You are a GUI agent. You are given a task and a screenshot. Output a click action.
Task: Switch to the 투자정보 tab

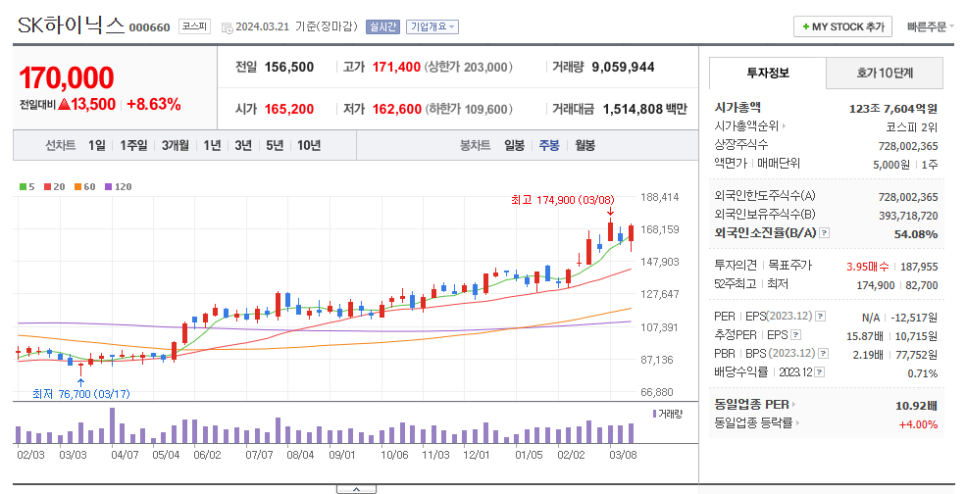[x=768, y=73]
